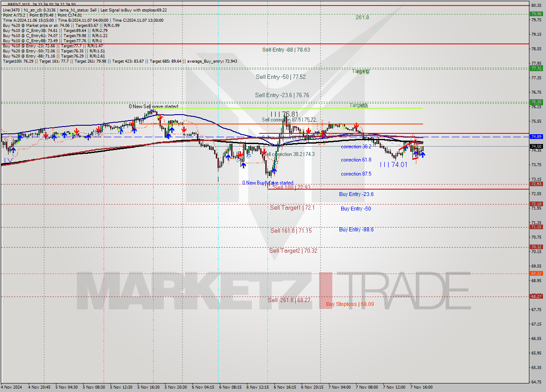Click the '7 Nov 16:00' time axis label
Viewport: 546px width, 392px height.
point(421,387)
